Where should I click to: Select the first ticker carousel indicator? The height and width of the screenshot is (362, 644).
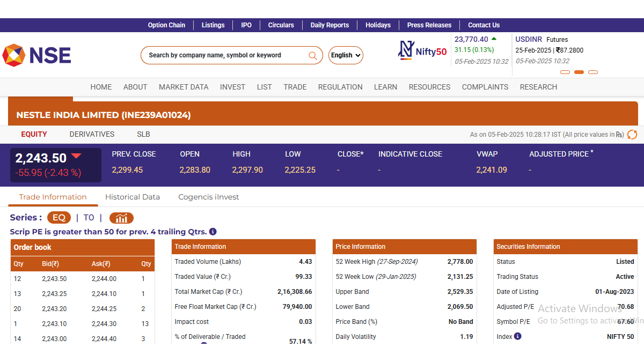(565, 72)
